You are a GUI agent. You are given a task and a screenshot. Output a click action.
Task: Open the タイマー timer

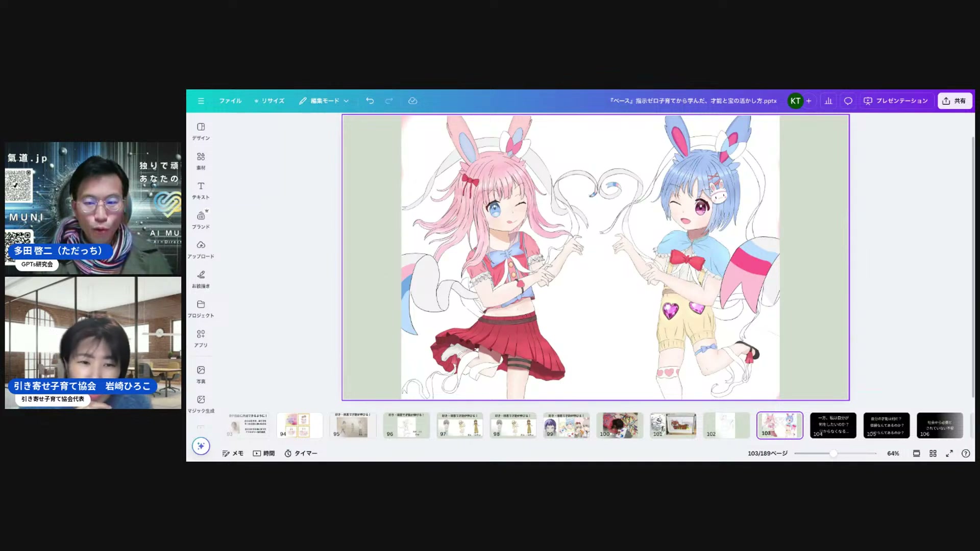301,454
